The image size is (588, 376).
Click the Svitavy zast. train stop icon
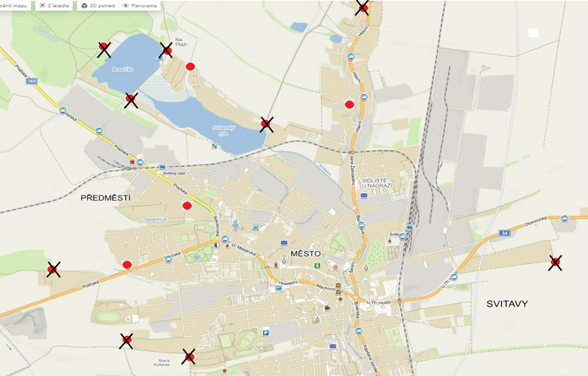pyautogui.click(x=162, y=167)
